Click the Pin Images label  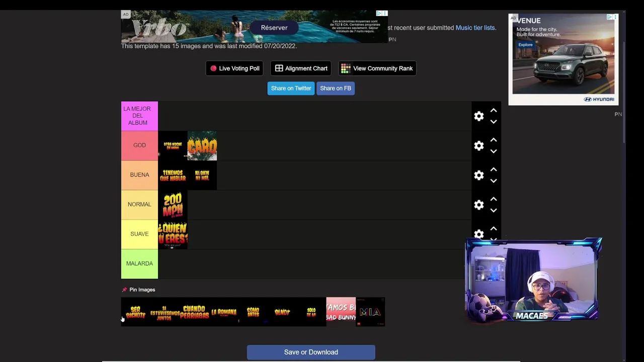tap(142, 290)
